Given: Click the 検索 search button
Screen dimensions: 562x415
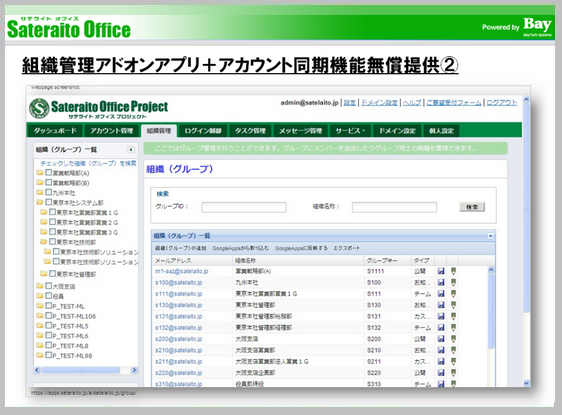Looking at the screenshot, I should 472,207.
